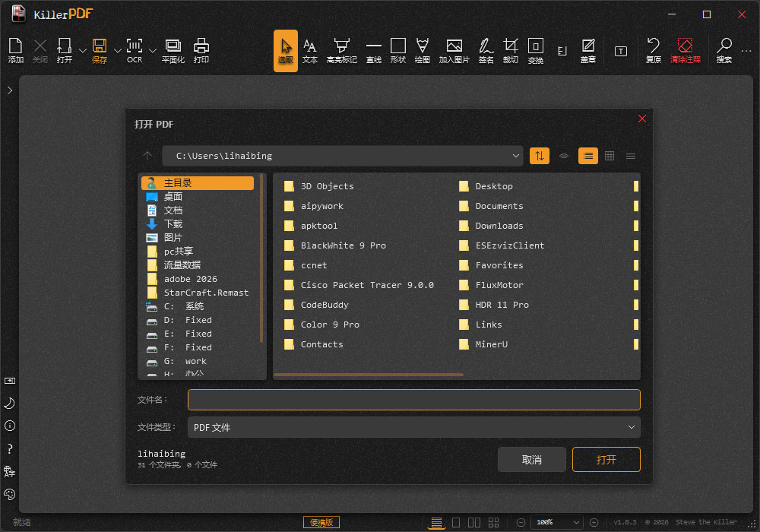
Task: Select 下载 in the places list
Action: 198,224
